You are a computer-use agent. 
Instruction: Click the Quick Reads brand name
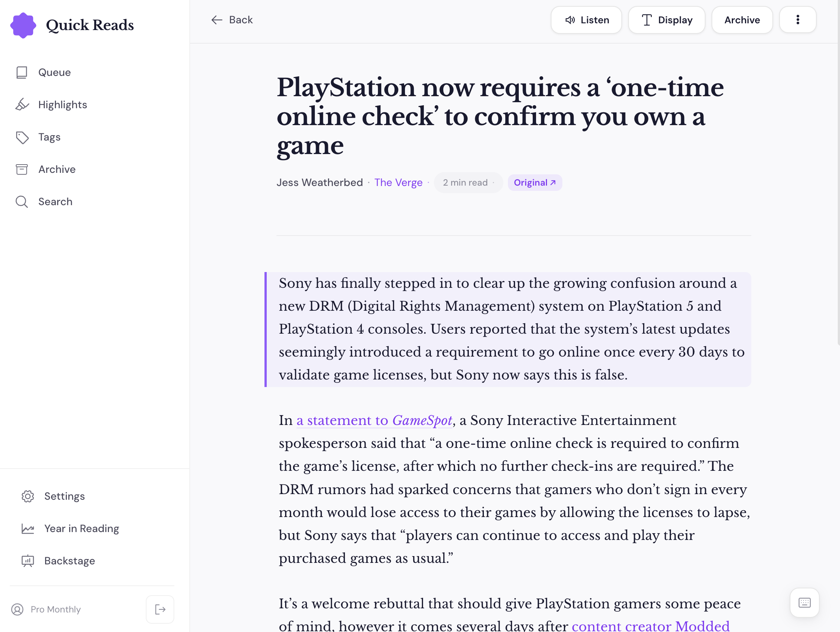pyautogui.click(x=90, y=25)
